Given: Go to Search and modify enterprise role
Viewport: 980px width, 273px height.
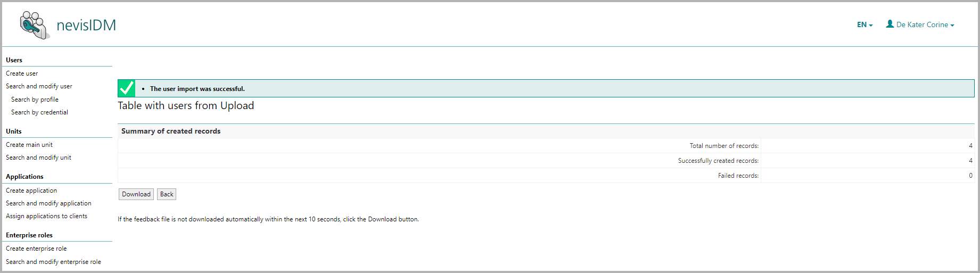Looking at the screenshot, I should 53,262.
